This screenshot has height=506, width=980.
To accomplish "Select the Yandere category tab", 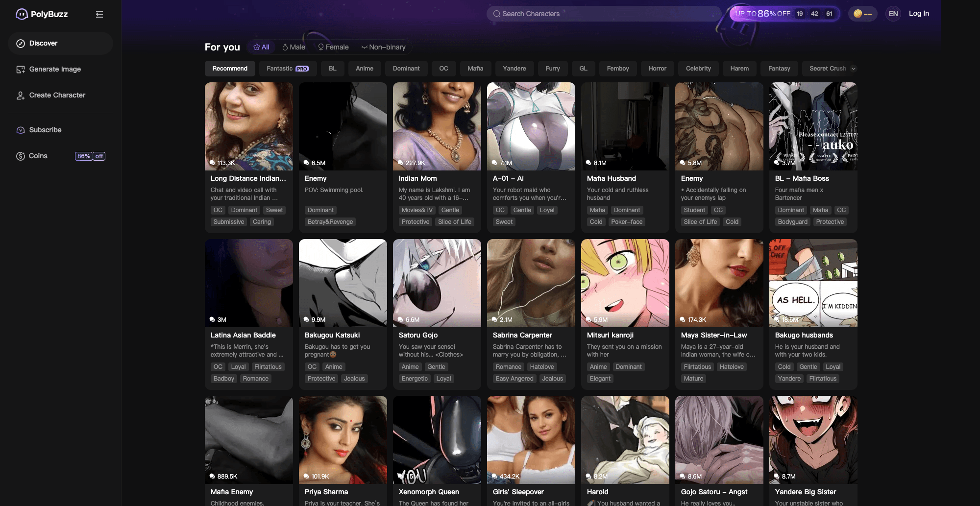I will (514, 69).
